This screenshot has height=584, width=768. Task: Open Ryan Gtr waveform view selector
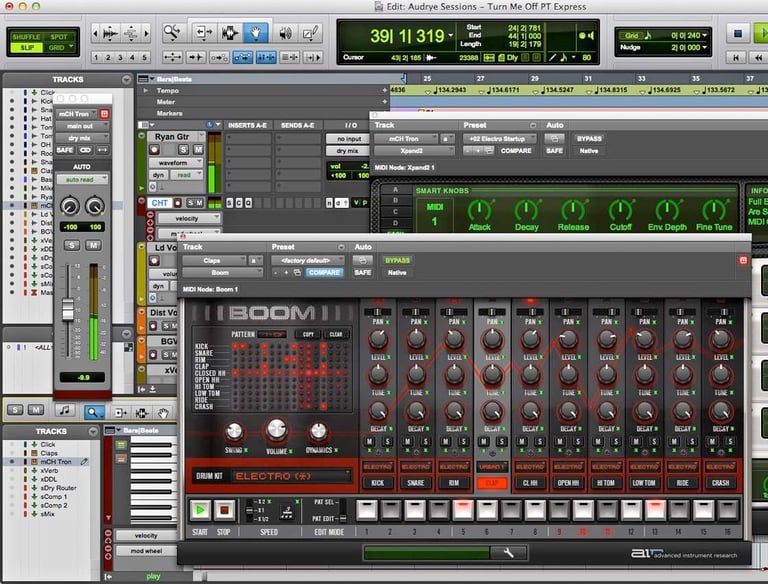point(176,162)
